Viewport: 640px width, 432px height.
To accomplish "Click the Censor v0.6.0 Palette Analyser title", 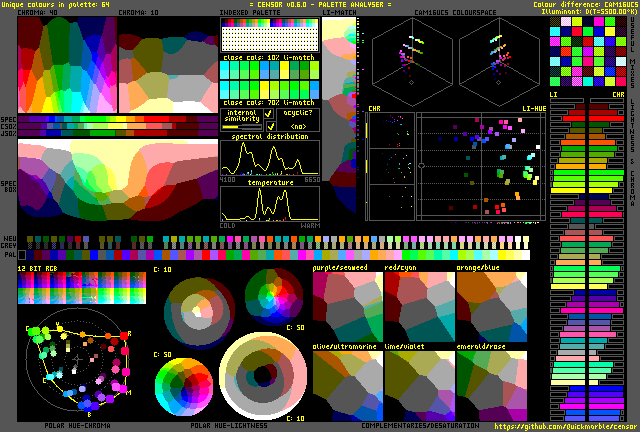I will (x=319, y=5).
